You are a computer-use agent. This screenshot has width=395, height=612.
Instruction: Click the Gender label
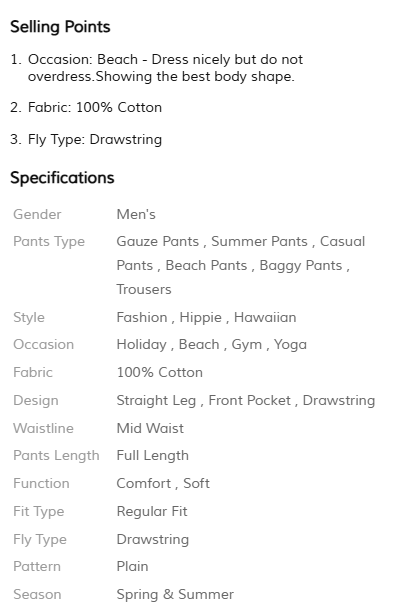[x=37, y=214]
